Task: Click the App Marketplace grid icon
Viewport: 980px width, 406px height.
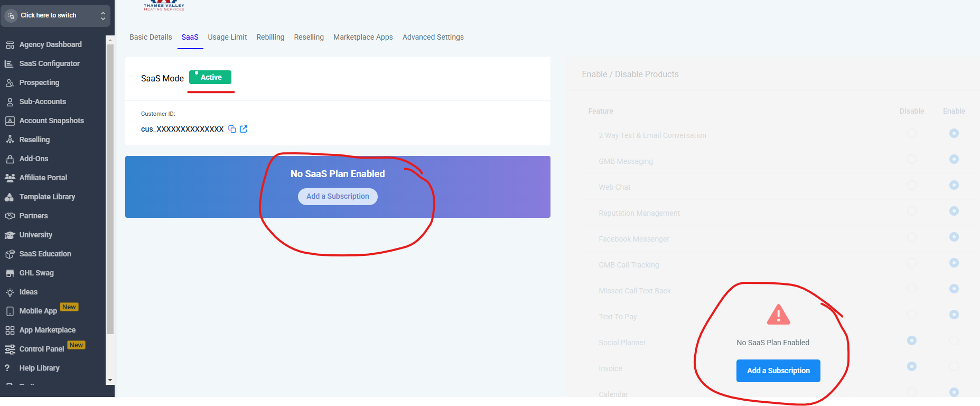Action: [x=10, y=330]
